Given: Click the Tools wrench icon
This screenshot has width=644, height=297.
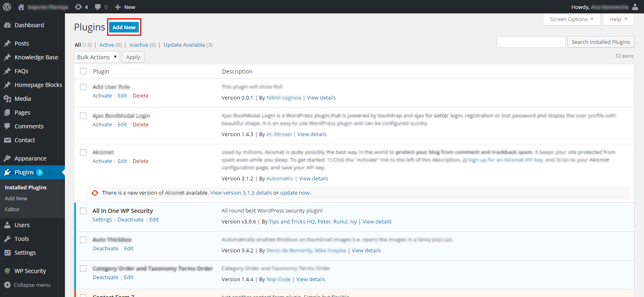Looking at the screenshot, I should tap(7, 239).
